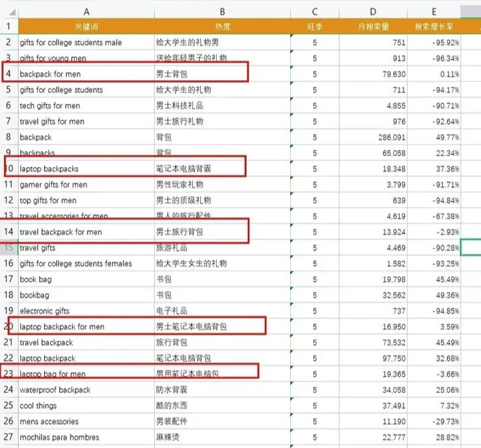The image size is (481, 448).
Task: Select search volume cell 73,532
Action: (x=373, y=342)
